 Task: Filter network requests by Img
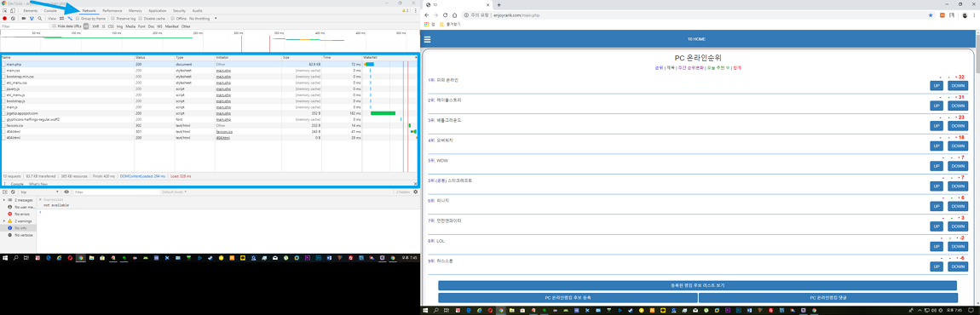pos(120,26)
